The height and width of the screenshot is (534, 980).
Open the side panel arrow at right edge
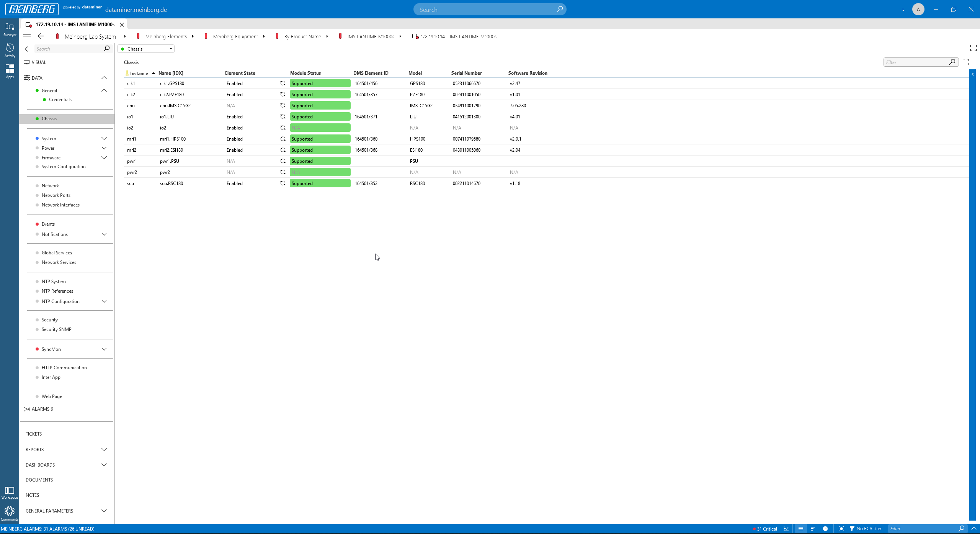972,74
